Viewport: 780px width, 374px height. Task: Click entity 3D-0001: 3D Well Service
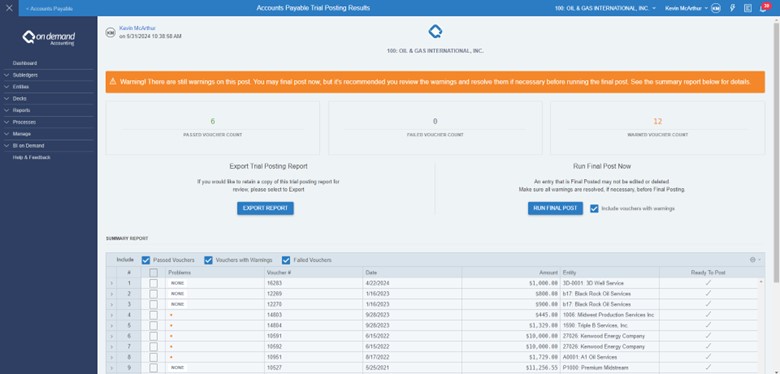[x=593, y=283]
